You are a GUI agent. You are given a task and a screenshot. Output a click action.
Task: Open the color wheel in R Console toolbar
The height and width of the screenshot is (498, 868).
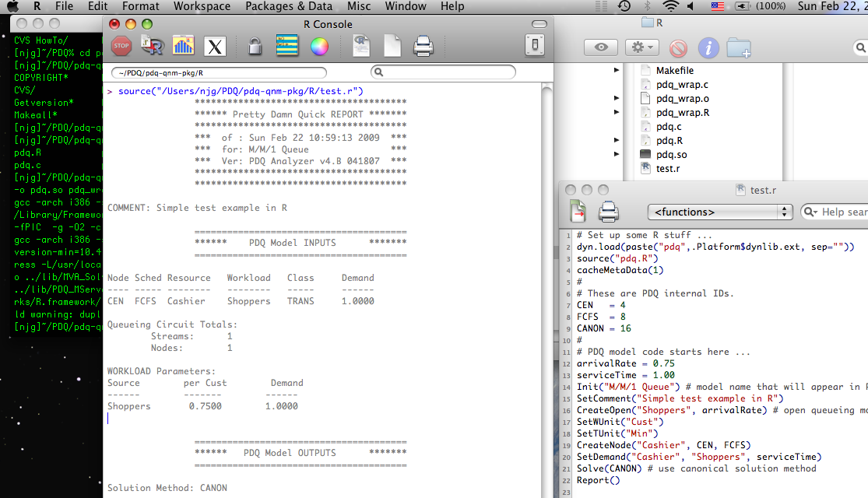click(319, 47)
